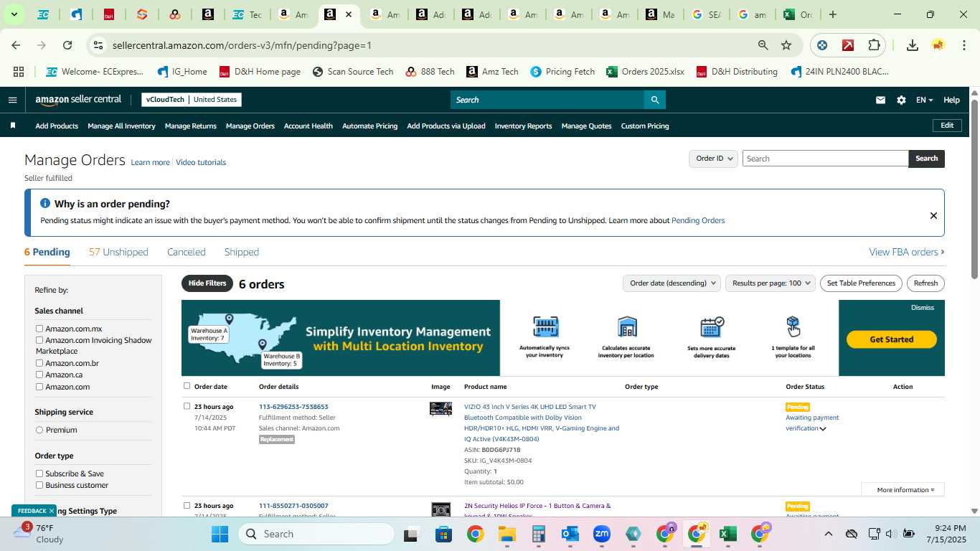Open the mail messages icon

pyautogui.click(x=880, y=100)
